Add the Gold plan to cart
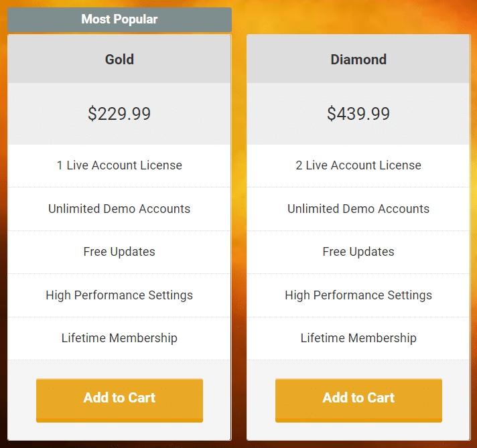Viewport: 477px width, 448px height. tap(119, 400)
